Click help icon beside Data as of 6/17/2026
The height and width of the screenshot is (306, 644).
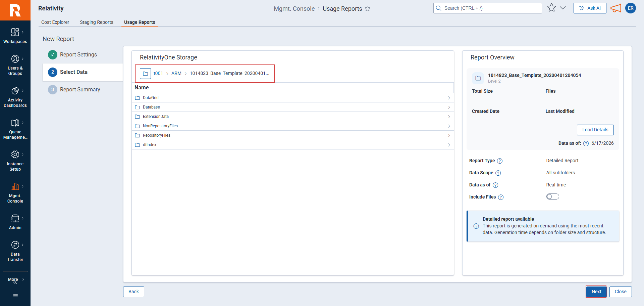click(x=586, y=143)
